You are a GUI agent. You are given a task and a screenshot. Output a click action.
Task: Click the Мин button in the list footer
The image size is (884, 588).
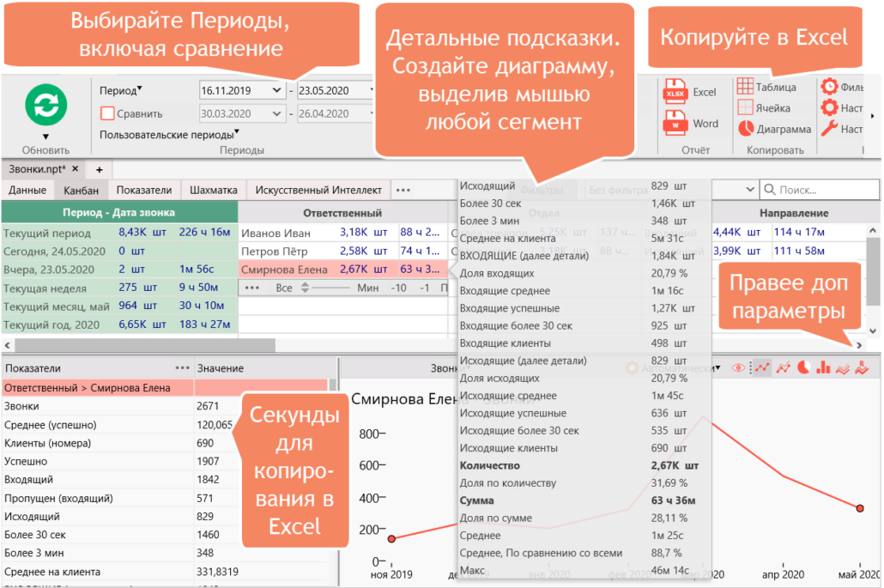coord(367,288)
